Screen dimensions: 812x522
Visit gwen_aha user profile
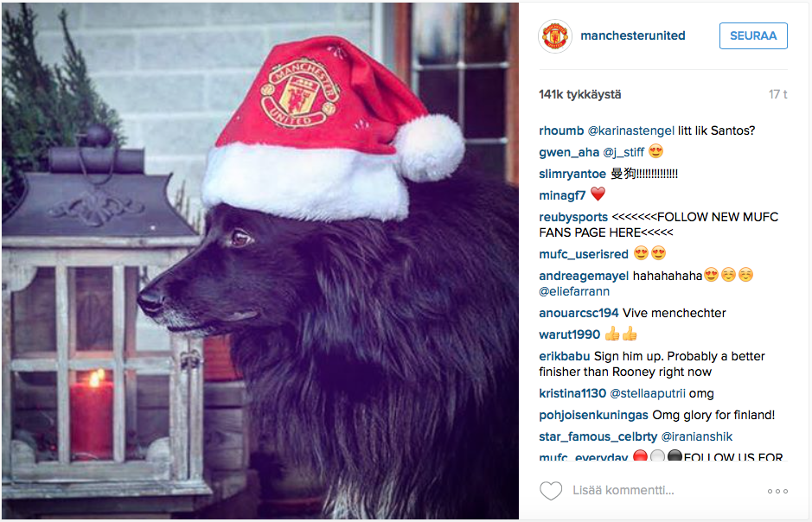coord(569,152)
